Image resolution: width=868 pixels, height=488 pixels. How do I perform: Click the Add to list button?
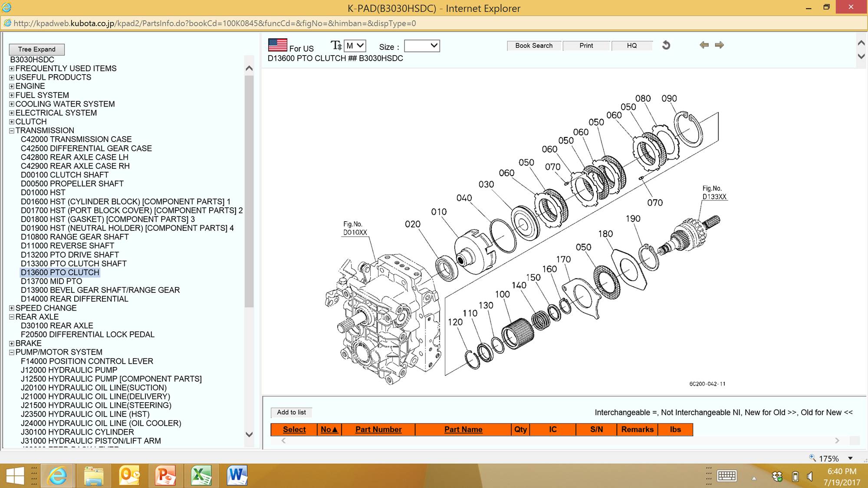click(291, 413)
